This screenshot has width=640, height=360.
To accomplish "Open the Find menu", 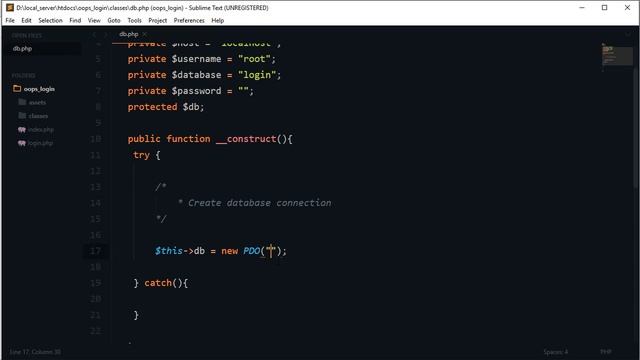I will (x=75, y=20).
